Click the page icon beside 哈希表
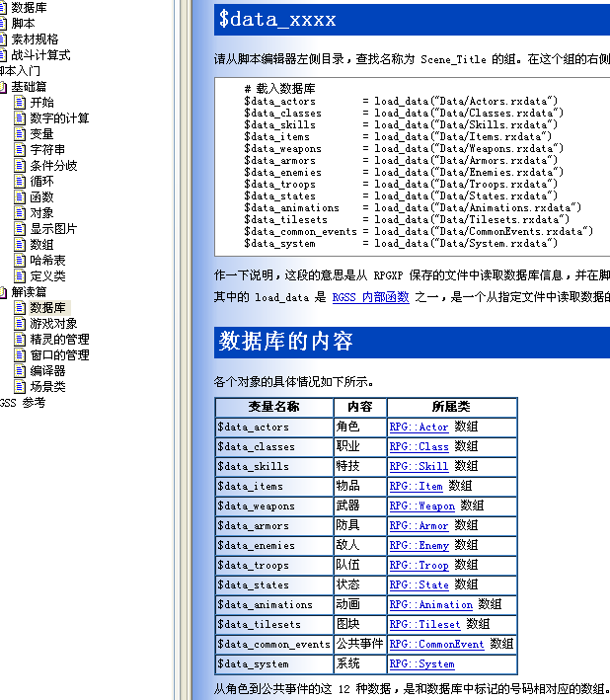 [x=20, y=261]
